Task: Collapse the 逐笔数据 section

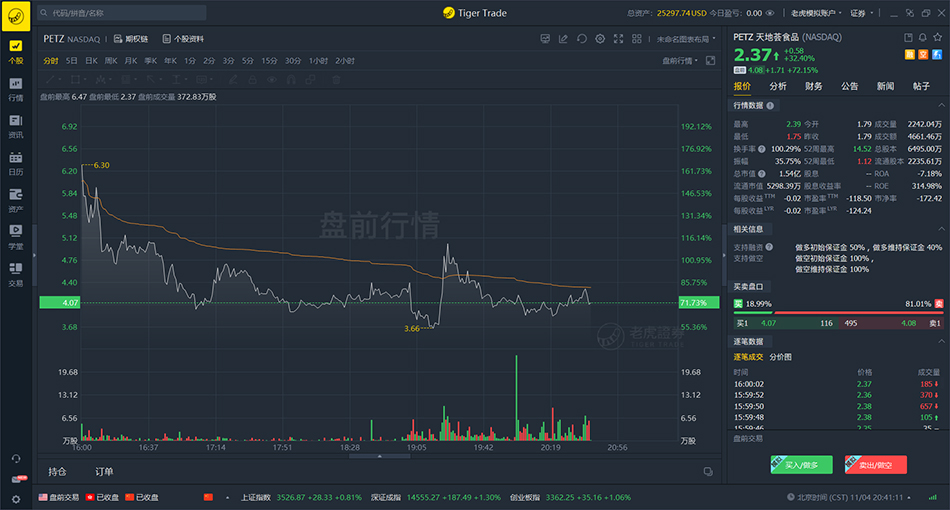Action: [x=941, y=342]
